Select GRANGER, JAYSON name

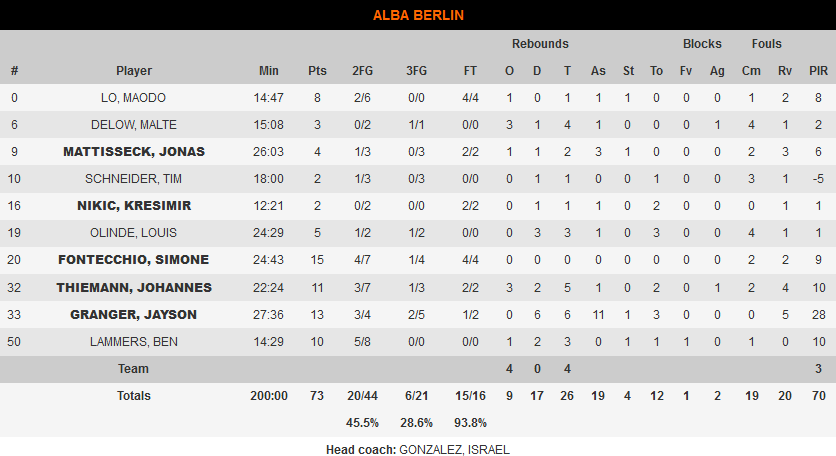click(133, 315)
